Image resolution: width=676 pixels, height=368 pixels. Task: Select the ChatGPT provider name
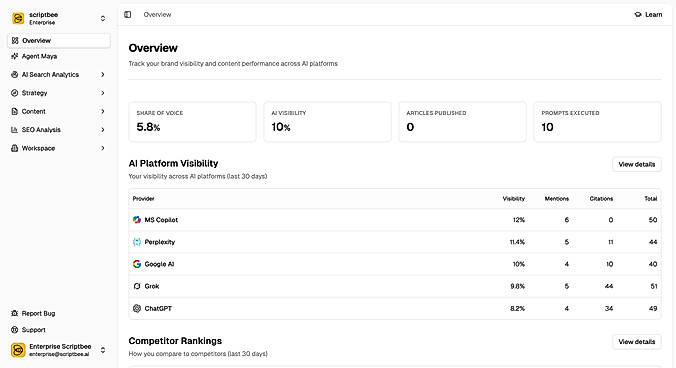point(158,309)
